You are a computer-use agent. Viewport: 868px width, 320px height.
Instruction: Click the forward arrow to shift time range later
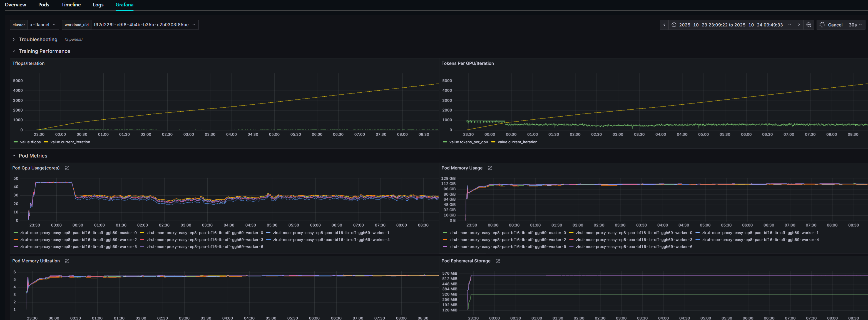coord(799,24)
